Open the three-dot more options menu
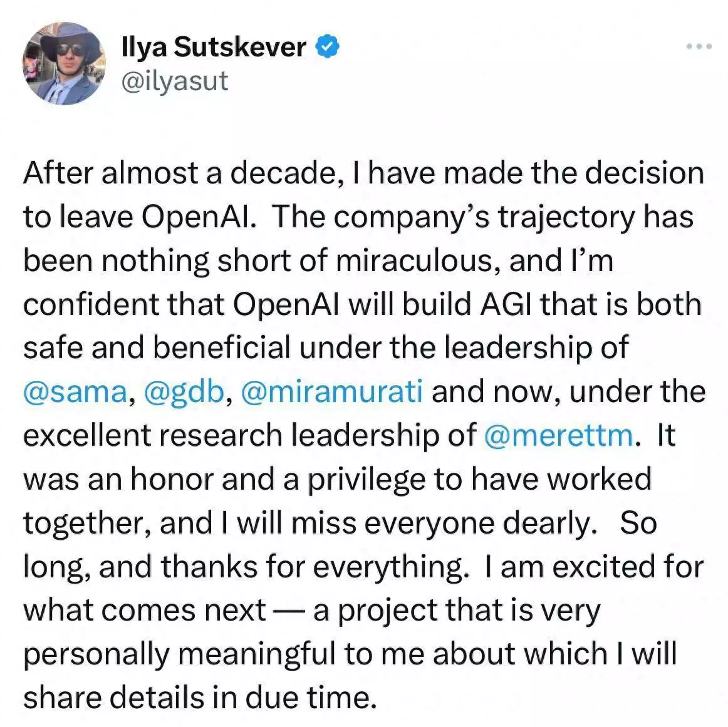The height and width of the screenshot is (727, 728). [698, 46]
